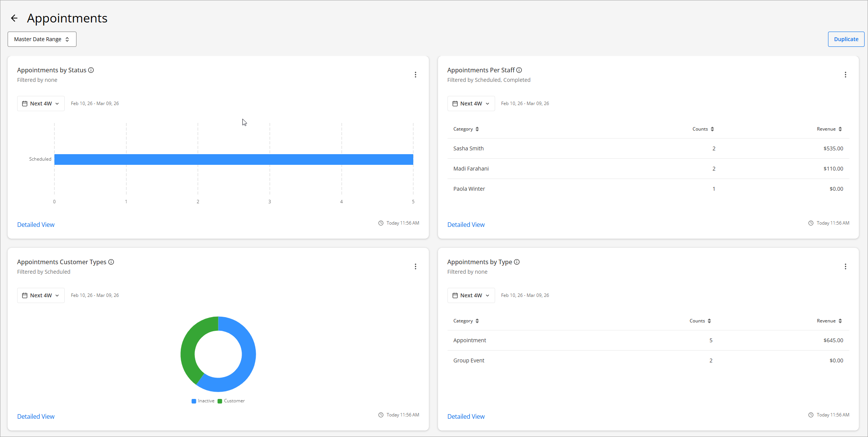
Task: Open three-dot menu on Appointments Customer Types card
Action: pyautogui.click(x=415, y=266)
